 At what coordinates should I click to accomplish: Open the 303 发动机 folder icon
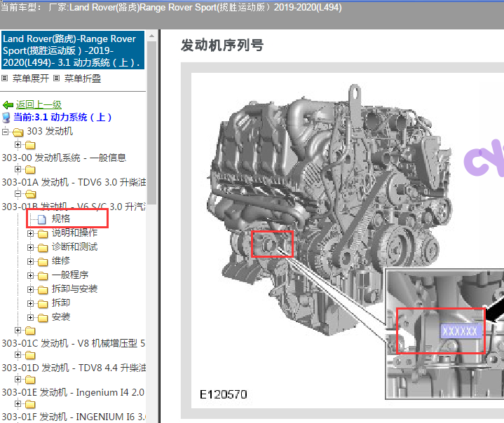[18, 132]
